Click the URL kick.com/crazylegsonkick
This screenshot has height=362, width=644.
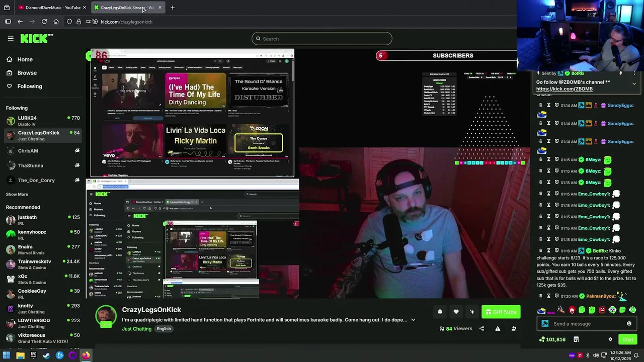[x=126, y=22]
